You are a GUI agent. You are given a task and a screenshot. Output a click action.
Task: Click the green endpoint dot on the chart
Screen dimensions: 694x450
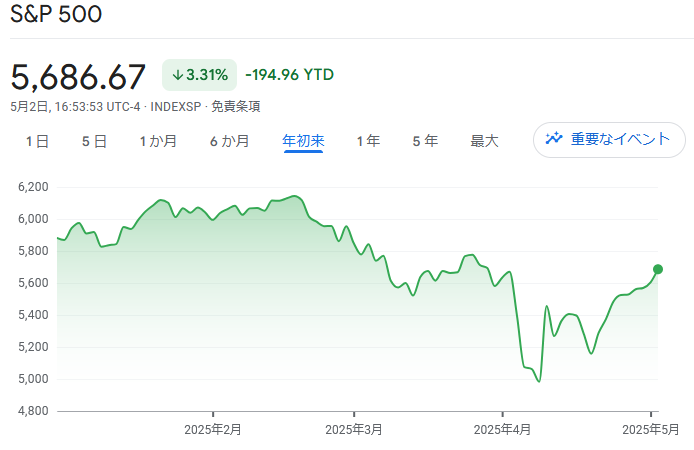tap(658, 269)
